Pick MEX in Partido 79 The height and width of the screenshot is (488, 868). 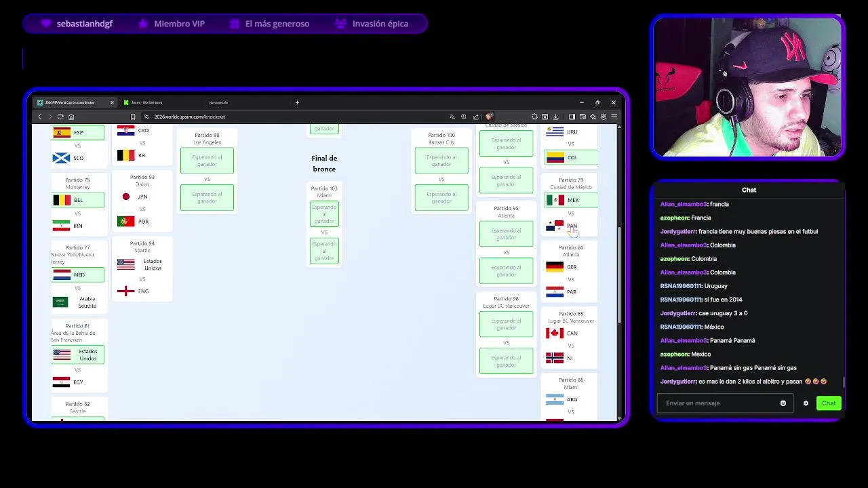tap(571, 200)
